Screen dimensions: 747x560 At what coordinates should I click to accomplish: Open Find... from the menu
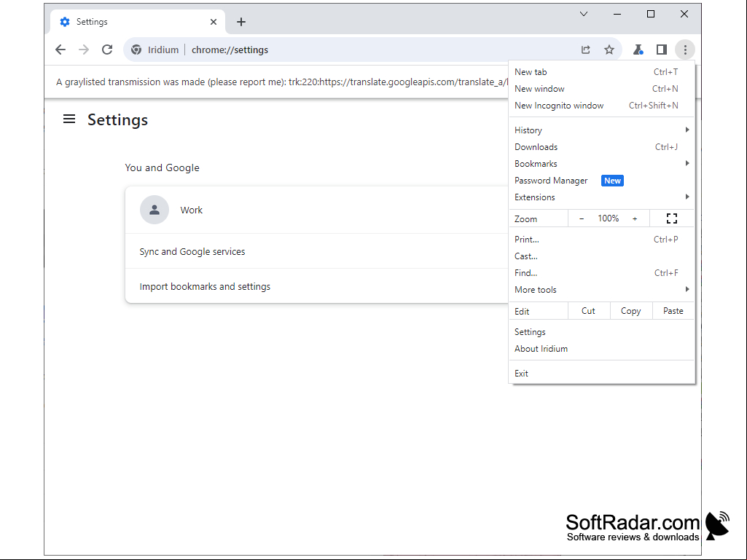602,273
